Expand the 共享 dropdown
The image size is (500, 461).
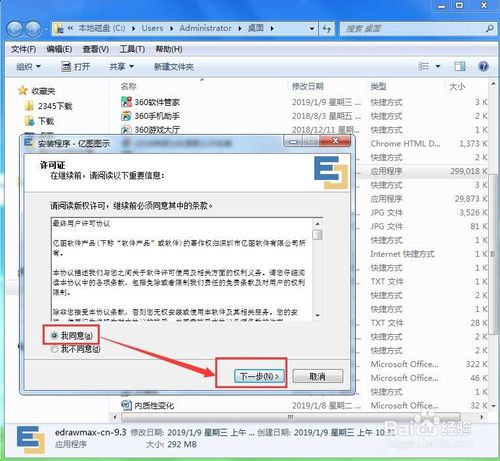(122, 67)
